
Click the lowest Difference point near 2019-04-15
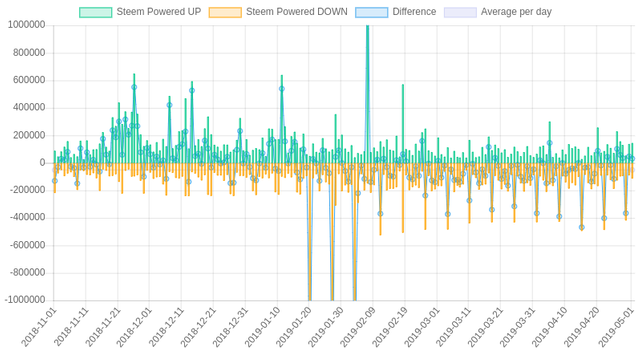click(x=582, y=227)
